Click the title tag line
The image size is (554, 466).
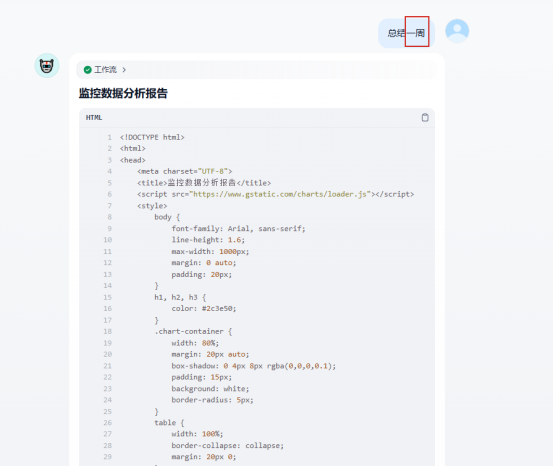coord(204,183)
